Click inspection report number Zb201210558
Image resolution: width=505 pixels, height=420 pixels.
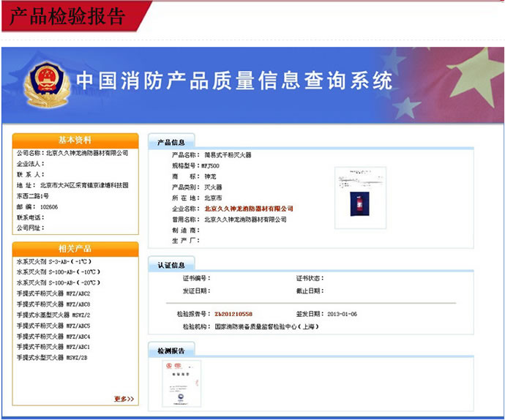point(233,313)
